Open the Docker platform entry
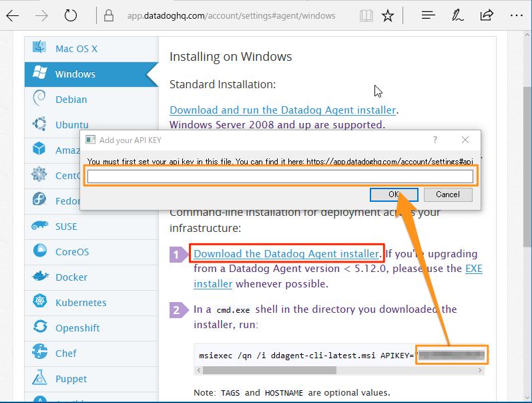This screenshot has height=403, width=532. (91, 277)
